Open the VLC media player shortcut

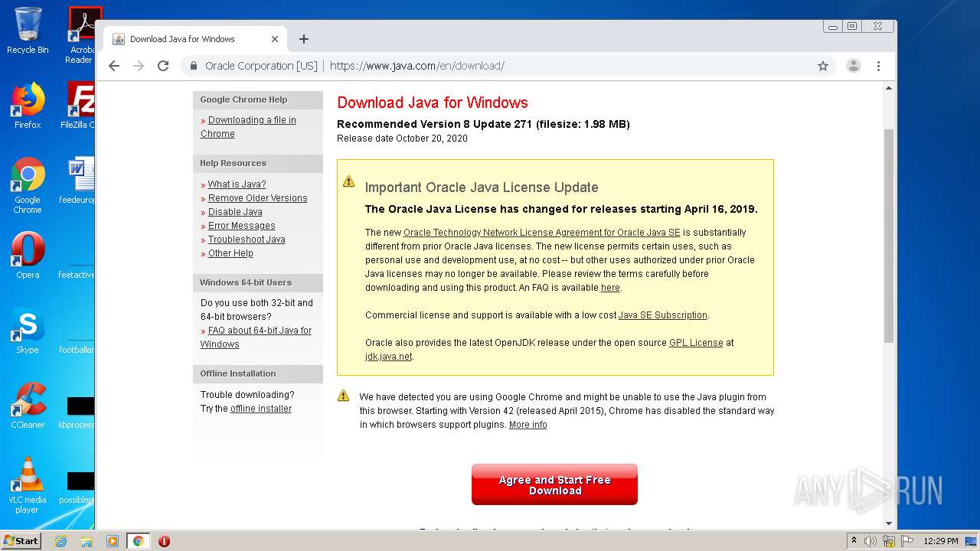click(x=28, y=485)
